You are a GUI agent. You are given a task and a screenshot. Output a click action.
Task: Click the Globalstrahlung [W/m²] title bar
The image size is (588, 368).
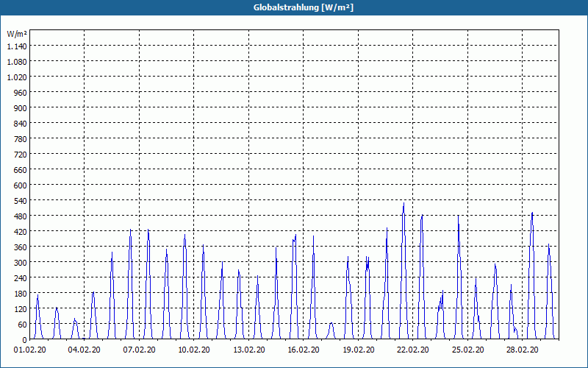(x=294, y=7)
